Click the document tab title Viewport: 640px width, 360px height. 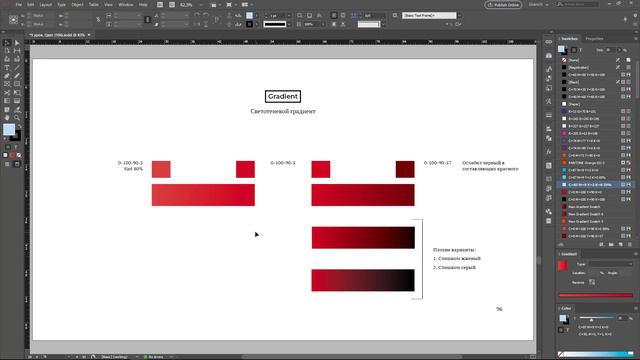[57, 35]
